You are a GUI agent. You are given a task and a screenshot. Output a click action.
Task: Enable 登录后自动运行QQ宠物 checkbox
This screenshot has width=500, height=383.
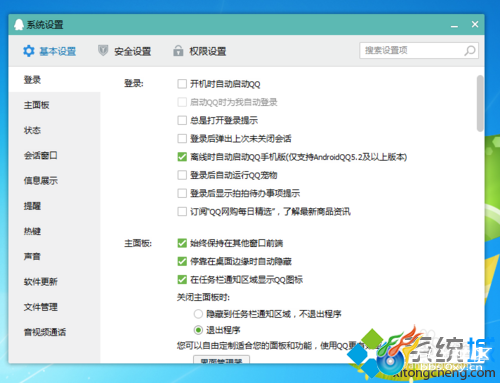tap(182, 175)
